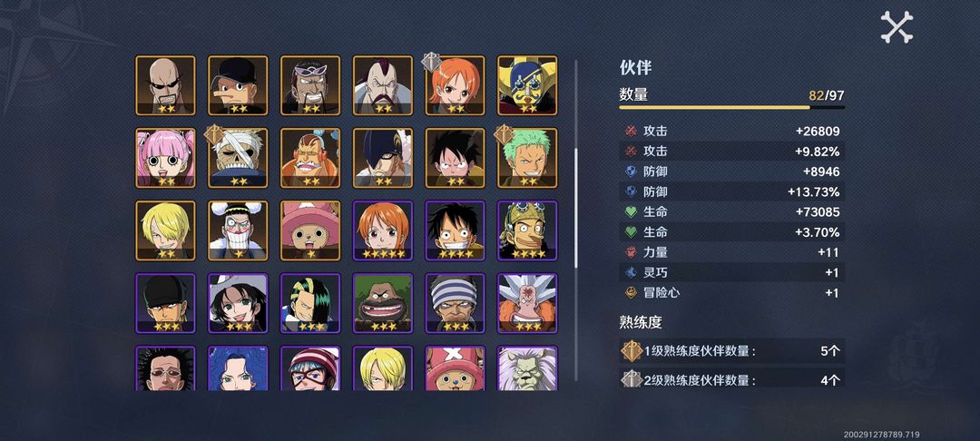
Task: Tap the proficiency badge on orange-haired Nami
Action: 431,62
